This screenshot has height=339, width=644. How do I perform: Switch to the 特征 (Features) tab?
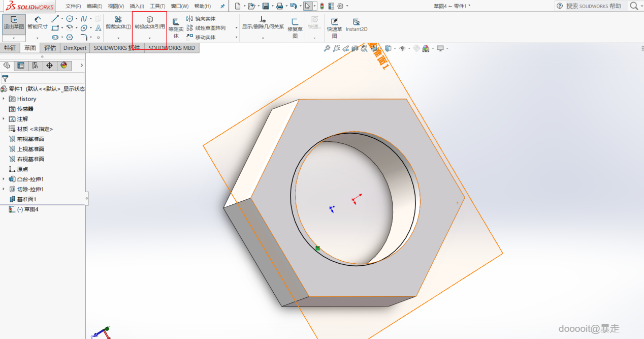point(10,48)
